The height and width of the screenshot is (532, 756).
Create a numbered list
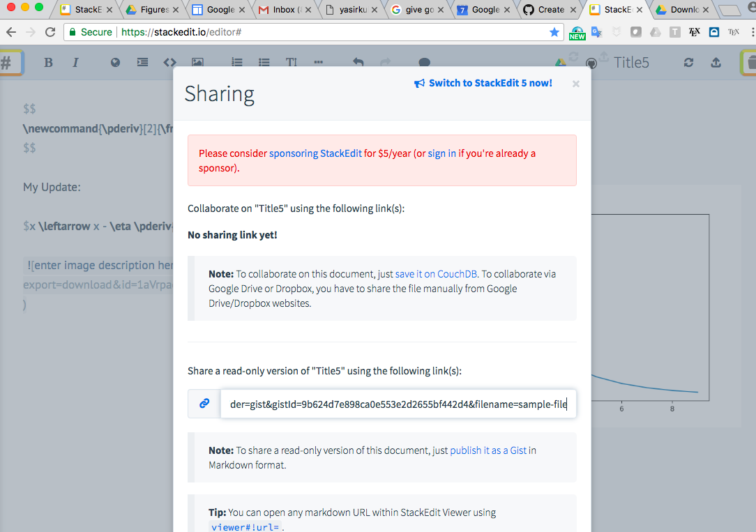coord(236,62)
